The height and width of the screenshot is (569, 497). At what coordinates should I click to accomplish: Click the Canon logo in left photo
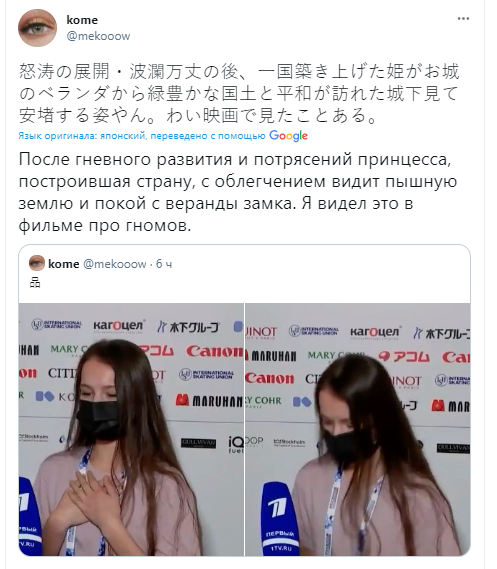(215, 351)
